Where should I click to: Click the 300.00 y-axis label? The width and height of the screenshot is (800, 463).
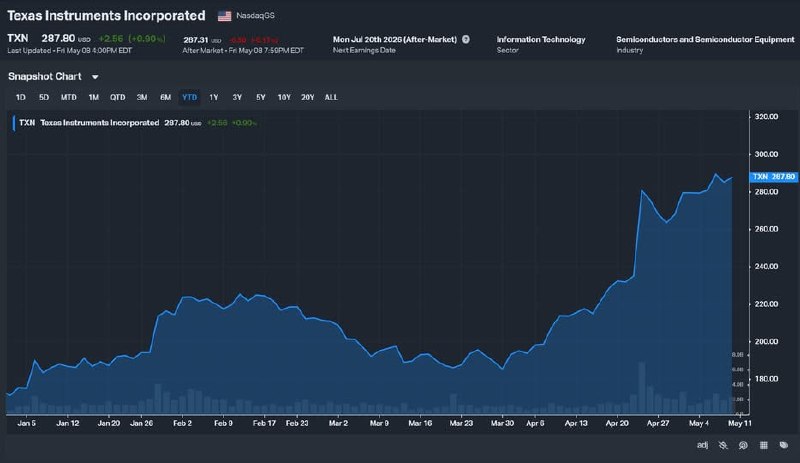[766, 154]
